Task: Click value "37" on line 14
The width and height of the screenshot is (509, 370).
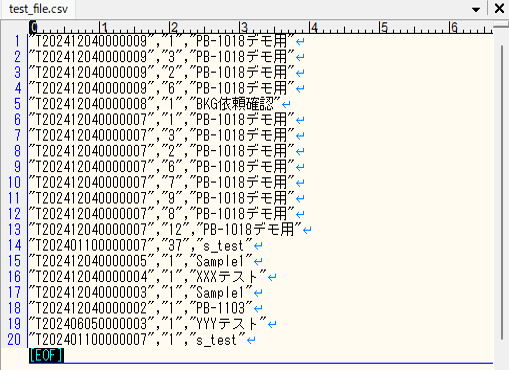Action: pos(175,246)
